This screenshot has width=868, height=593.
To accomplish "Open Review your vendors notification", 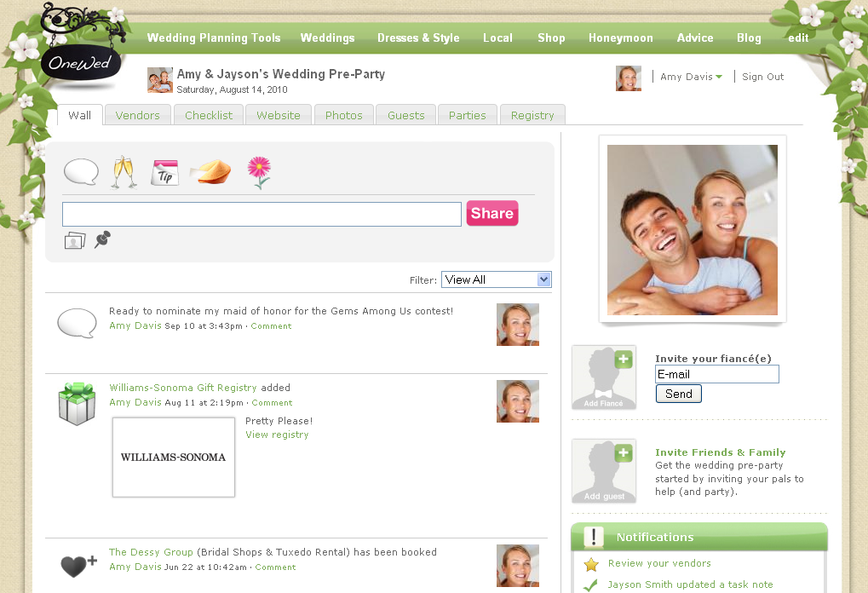I will point(659,563).
